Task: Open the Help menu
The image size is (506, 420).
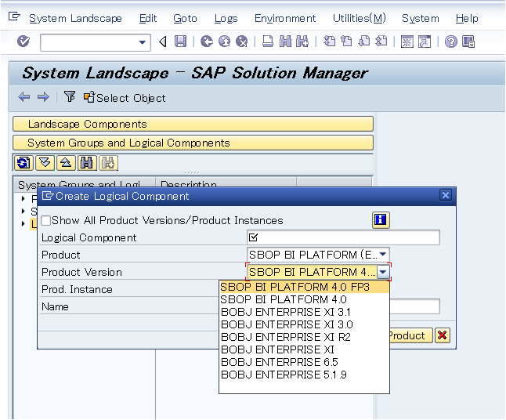Action: tap(467, 18)
